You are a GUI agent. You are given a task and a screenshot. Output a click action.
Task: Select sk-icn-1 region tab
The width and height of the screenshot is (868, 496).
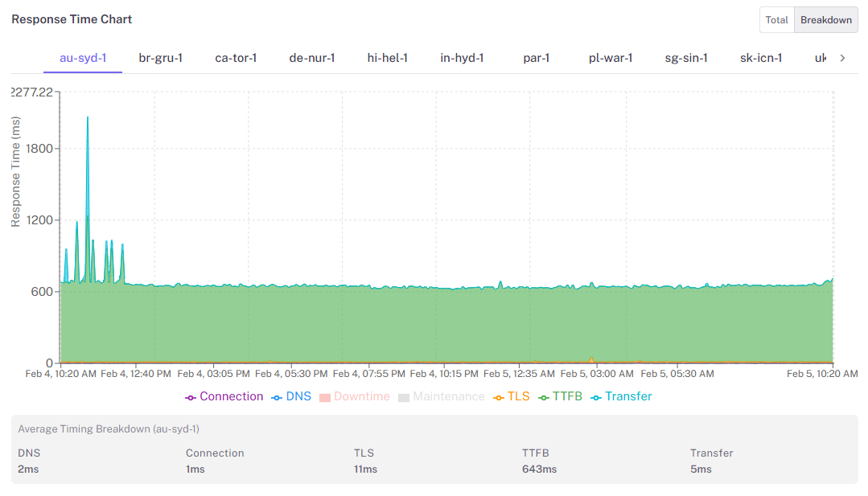(x=761, y=58)
